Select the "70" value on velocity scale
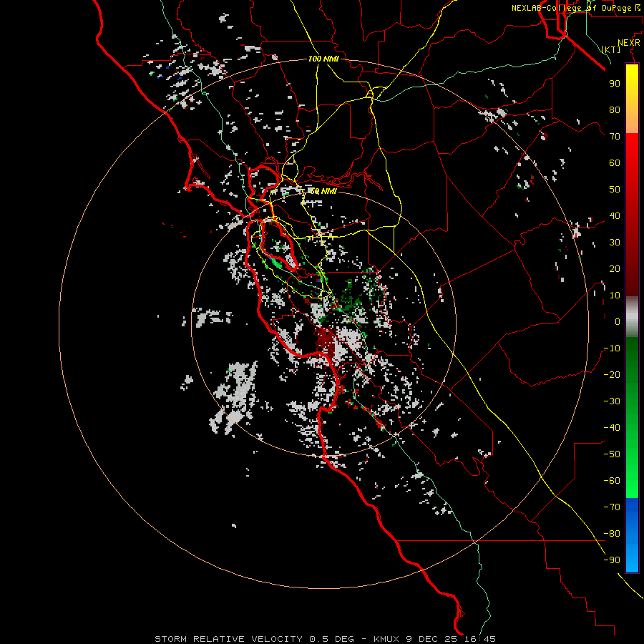Screen dimensions: 644x644 615,137
